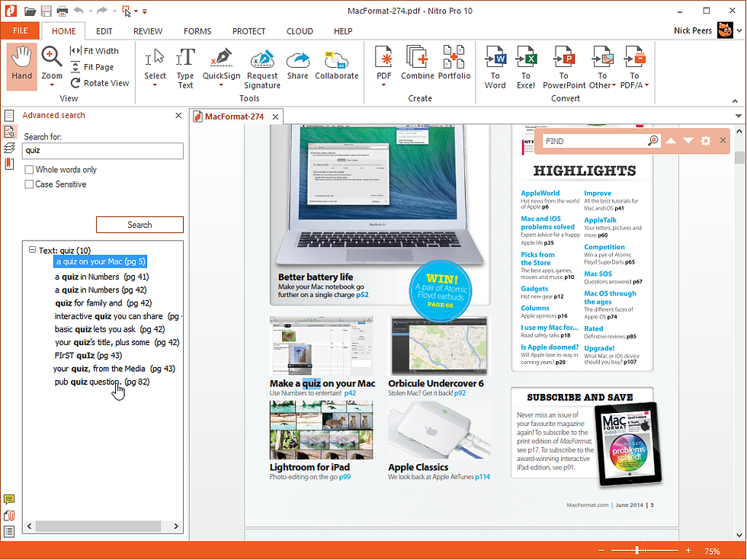Screen dimensions: 747x560
Task: Click the Save icon in title bar
Action: 46,11
